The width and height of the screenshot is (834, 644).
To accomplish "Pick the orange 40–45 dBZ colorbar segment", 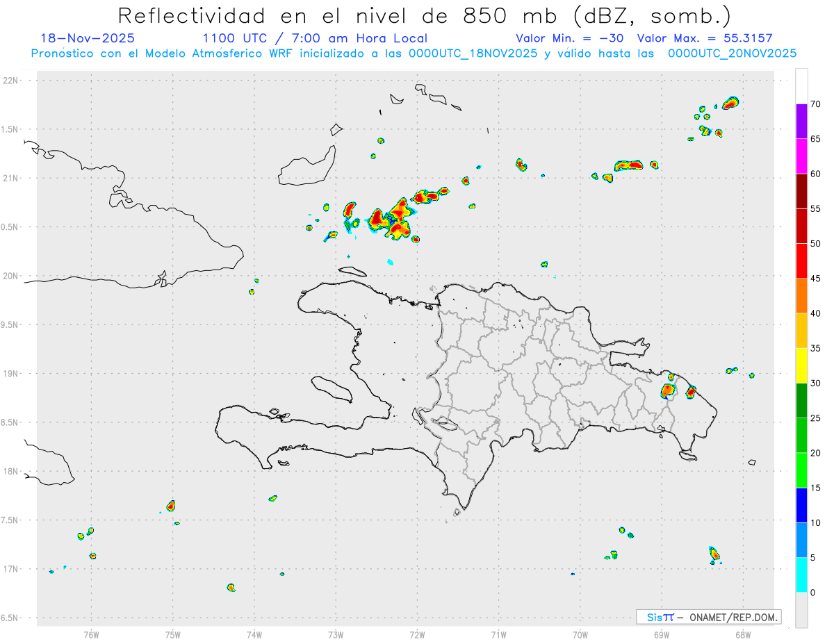I will pos(801,296).
